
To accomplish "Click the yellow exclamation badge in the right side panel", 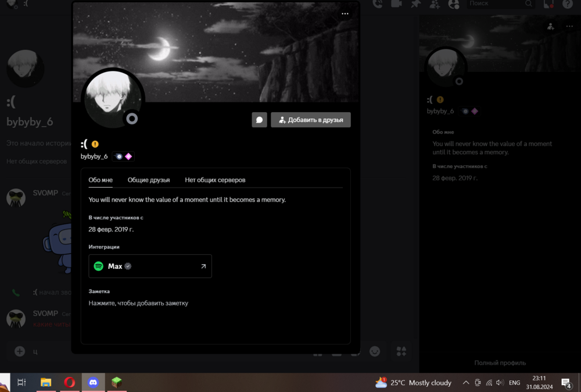I will [x=440, y=100].
